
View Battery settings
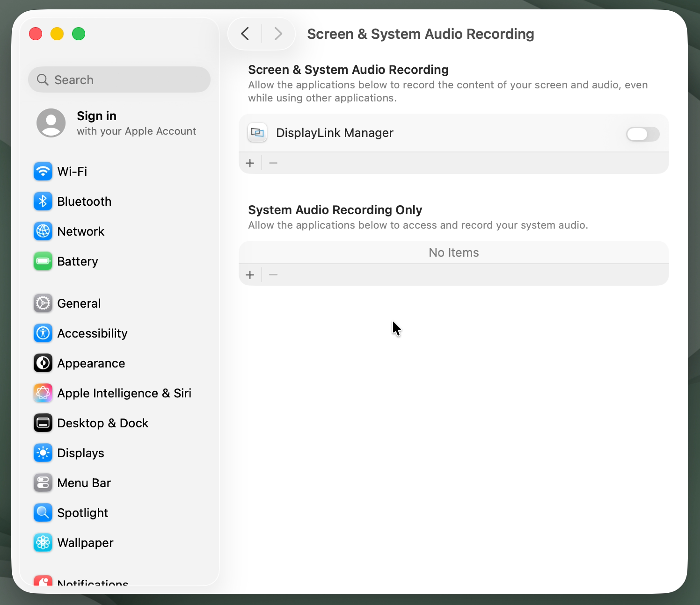point(77,261)
